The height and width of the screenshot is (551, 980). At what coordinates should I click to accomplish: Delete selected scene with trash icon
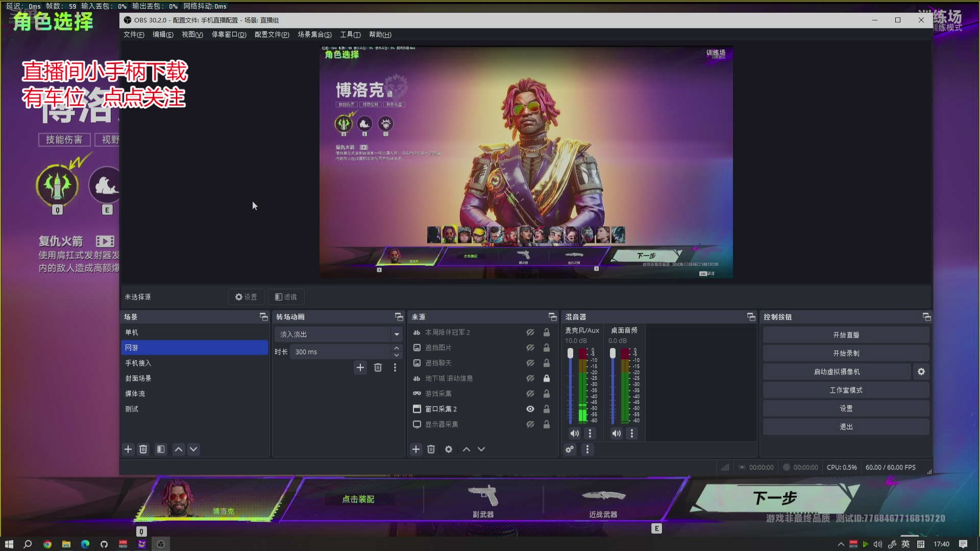143,449
